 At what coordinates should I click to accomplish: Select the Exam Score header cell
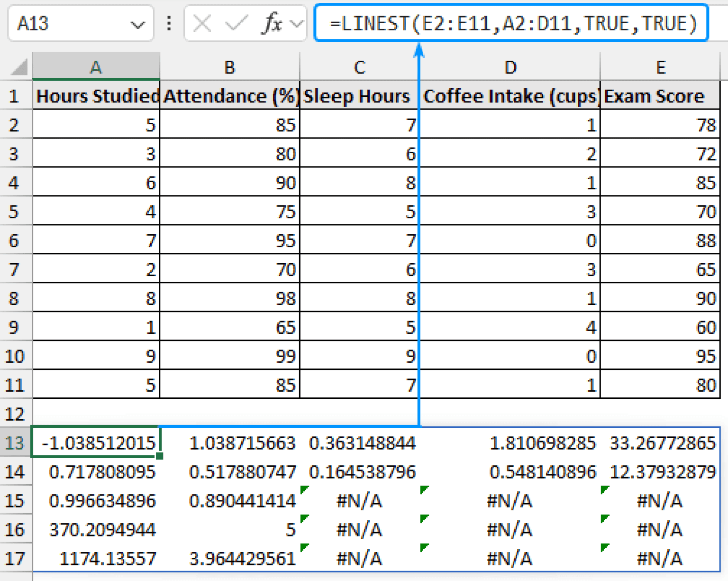(x=660, y=96)
